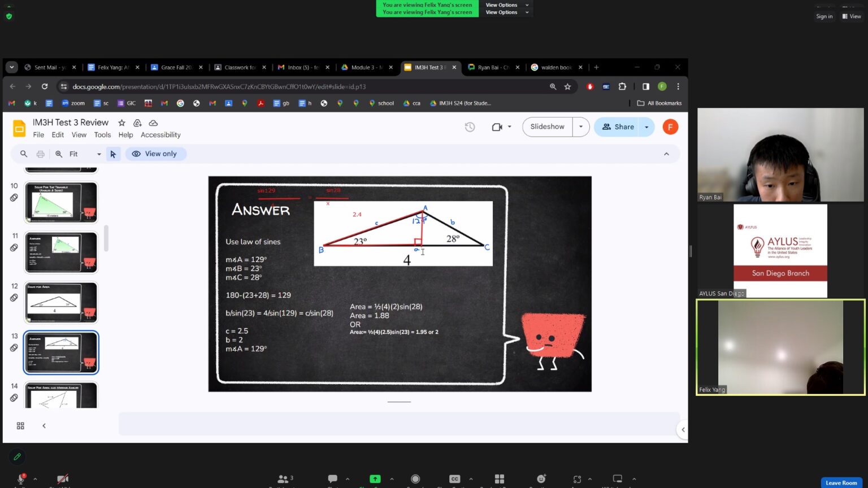Open the Help menu

tap(125, 135)
